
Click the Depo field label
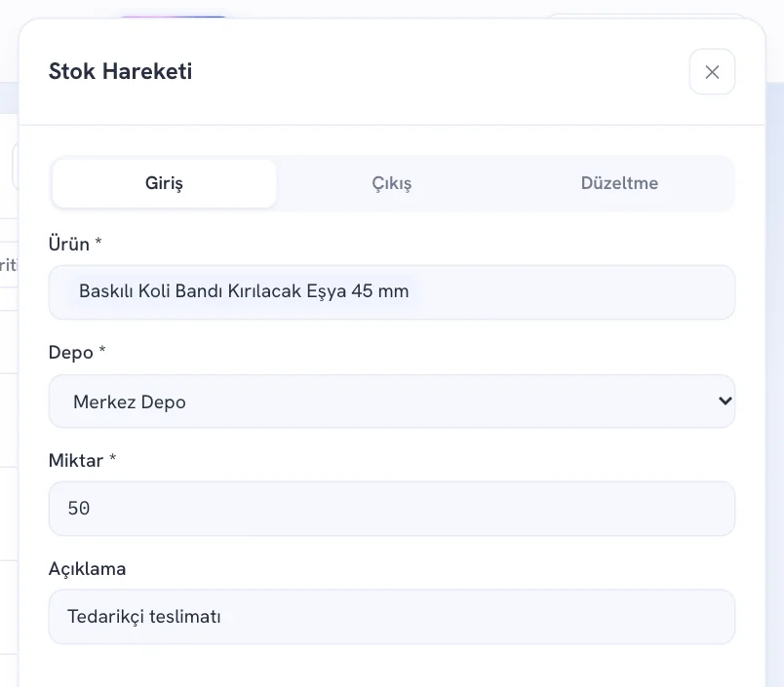coord(77,352)
